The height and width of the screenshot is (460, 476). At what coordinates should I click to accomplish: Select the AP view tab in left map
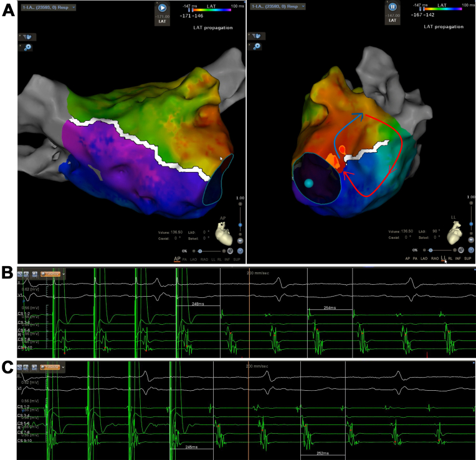click(177, 259)
